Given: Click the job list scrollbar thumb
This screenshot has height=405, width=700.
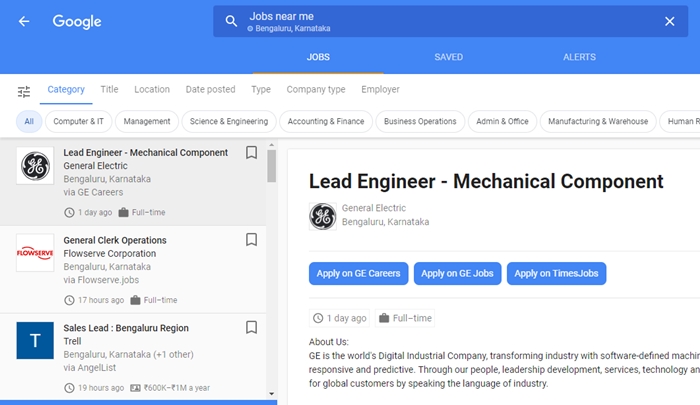Looking at the screenshot, I should click(x=271, y=166).
